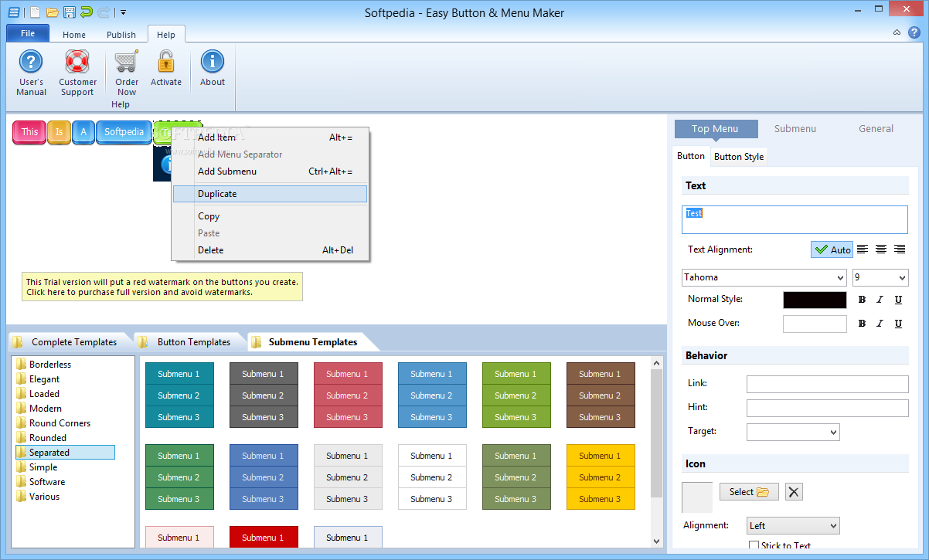This screenshot has width=929, height=560.
Task: Click the templates list vertical scrollbar
Action: (x=657, y=433)
